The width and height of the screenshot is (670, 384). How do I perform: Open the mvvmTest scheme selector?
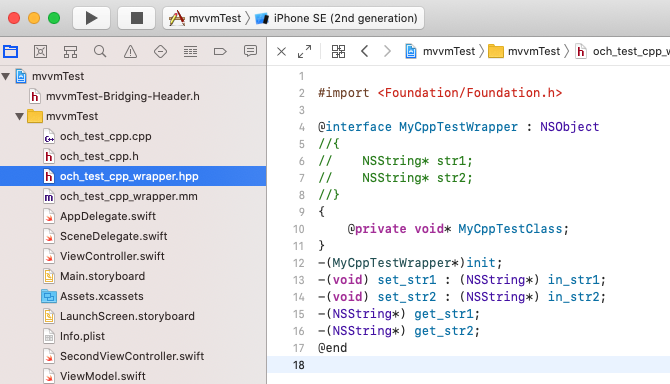tap(205, 18)
